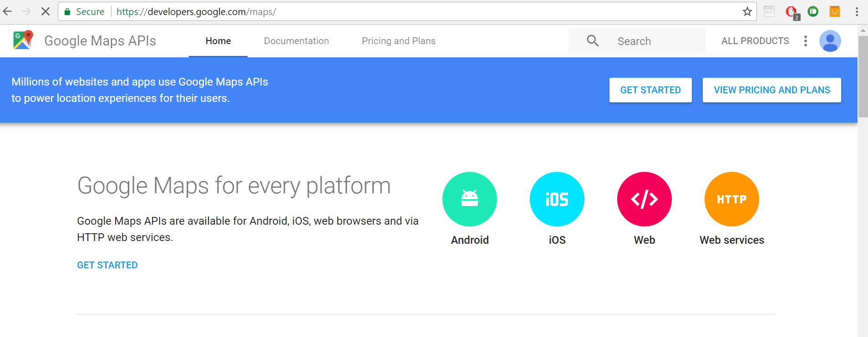Click the Web services label
This screenshot has width=868, height=337.
[x=732, y=240]
